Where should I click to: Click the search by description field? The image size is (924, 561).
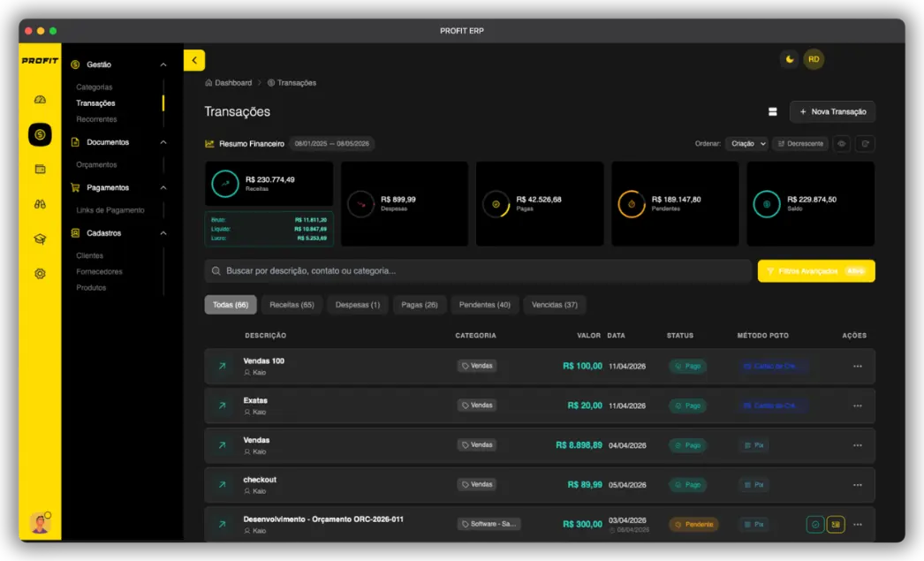[478, 271]
